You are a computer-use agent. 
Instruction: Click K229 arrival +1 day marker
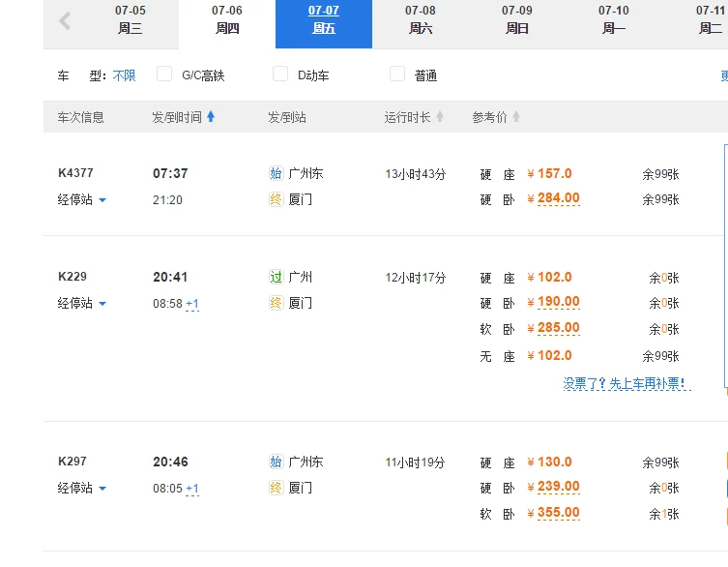click(192, 304)
